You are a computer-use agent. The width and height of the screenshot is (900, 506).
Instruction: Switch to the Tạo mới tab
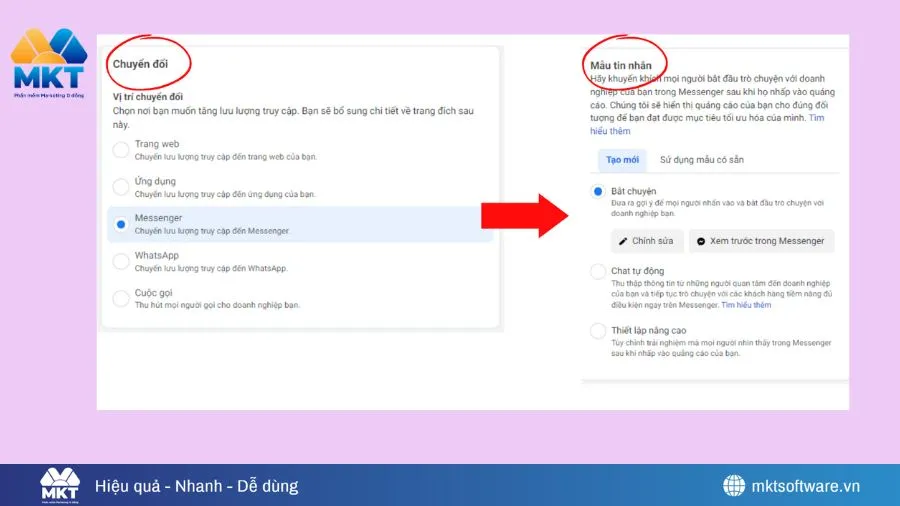pyautogui.click(x=622, y=160)
